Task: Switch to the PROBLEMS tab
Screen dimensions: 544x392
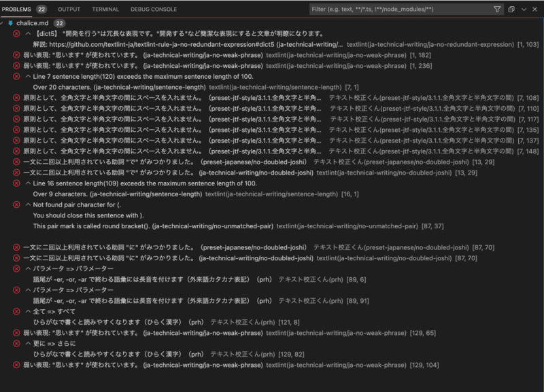Action: (16, 10)
